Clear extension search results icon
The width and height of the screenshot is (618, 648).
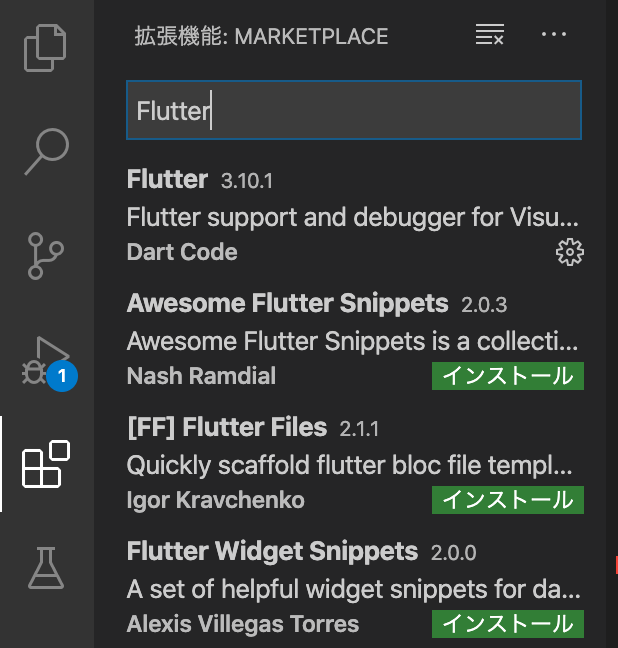coord(489,34)
